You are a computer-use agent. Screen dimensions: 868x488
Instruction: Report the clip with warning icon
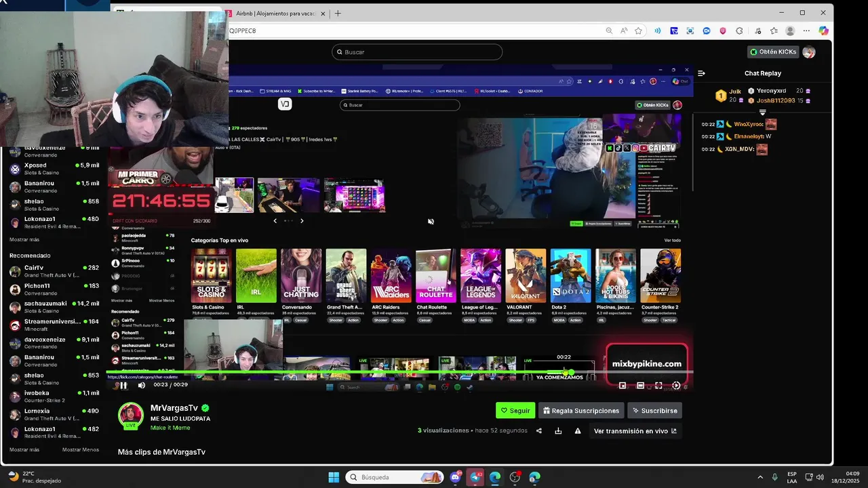pos(578,431)
